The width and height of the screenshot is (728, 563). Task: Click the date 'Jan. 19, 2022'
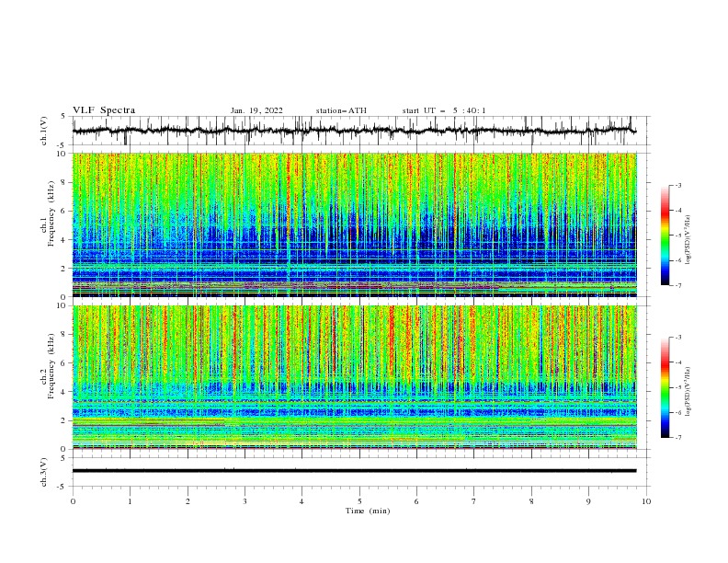pyautogui.click(x=256, y=110)
